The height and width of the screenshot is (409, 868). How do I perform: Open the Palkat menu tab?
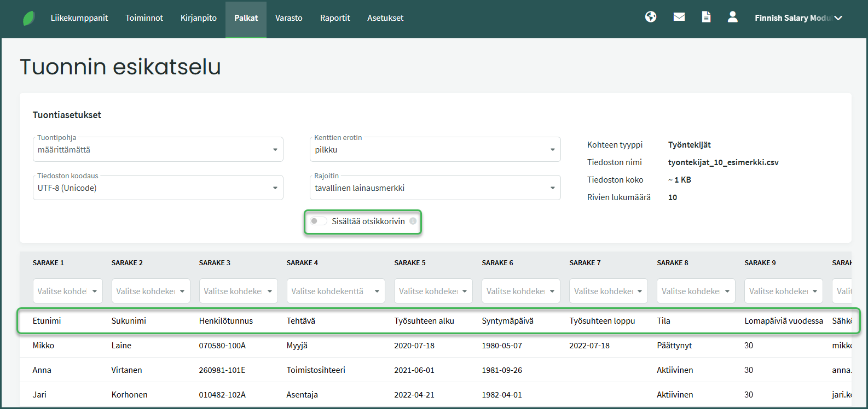tap(246, 18)
